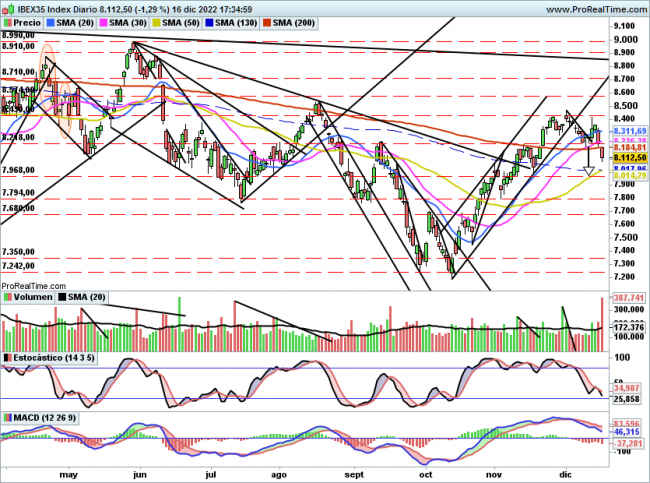This screenshot has width=650, height=483.
Task: Click the sept label on time axis
Action: pyautogui.click(x=354, y=474)
